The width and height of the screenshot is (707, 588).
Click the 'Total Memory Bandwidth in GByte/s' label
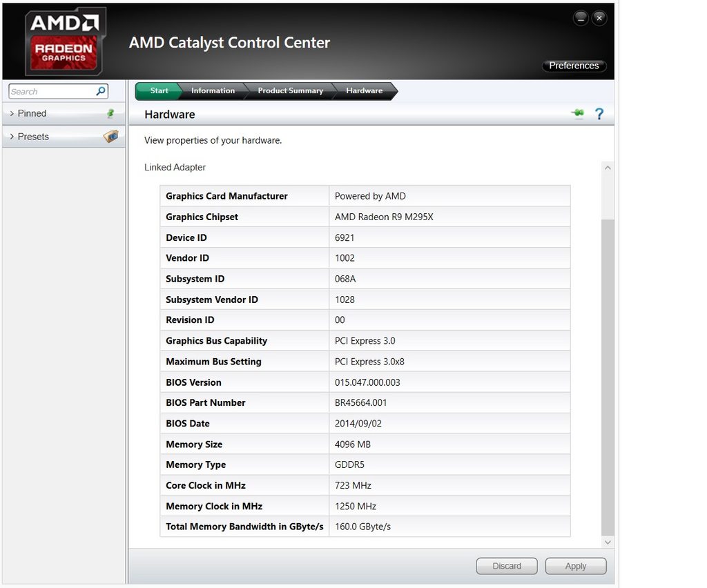[x=244, y=527]
